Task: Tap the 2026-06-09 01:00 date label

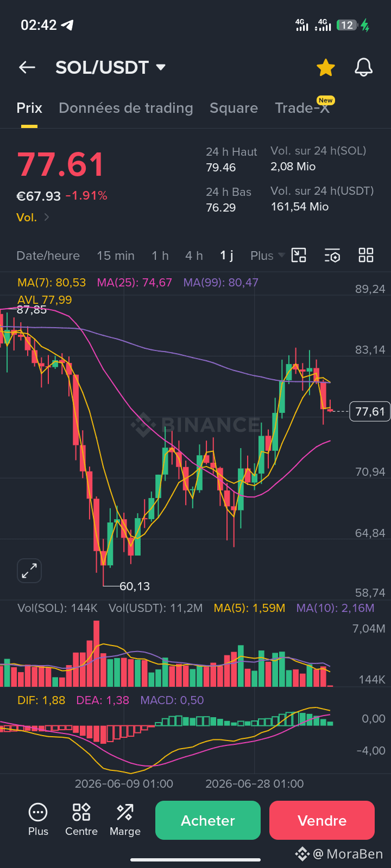Action: 124,783
